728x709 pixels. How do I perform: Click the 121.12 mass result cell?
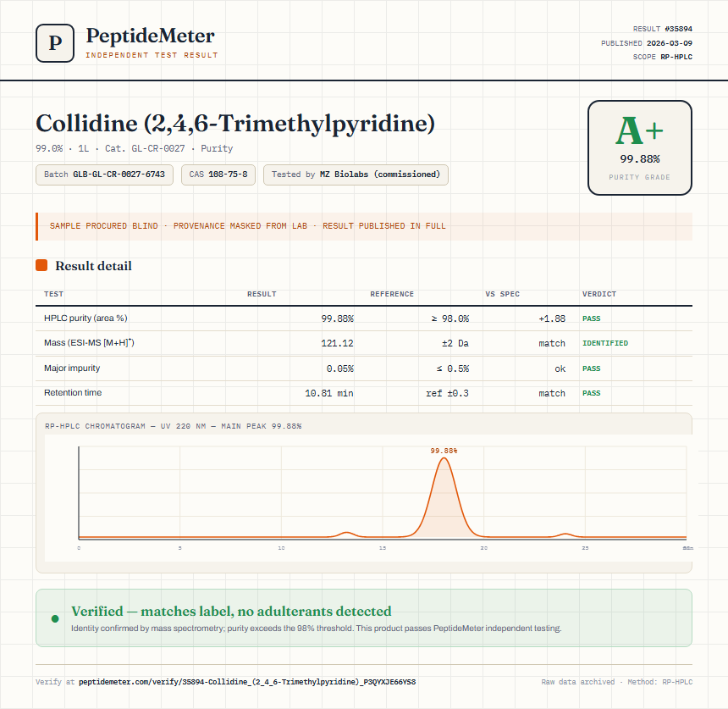point(337,343)
